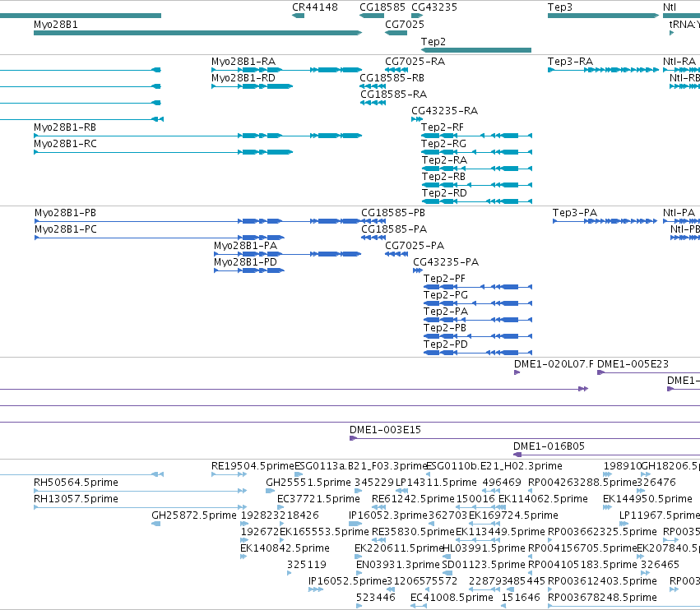Click the Tep2-RF transcript

[x=476, y=136]
